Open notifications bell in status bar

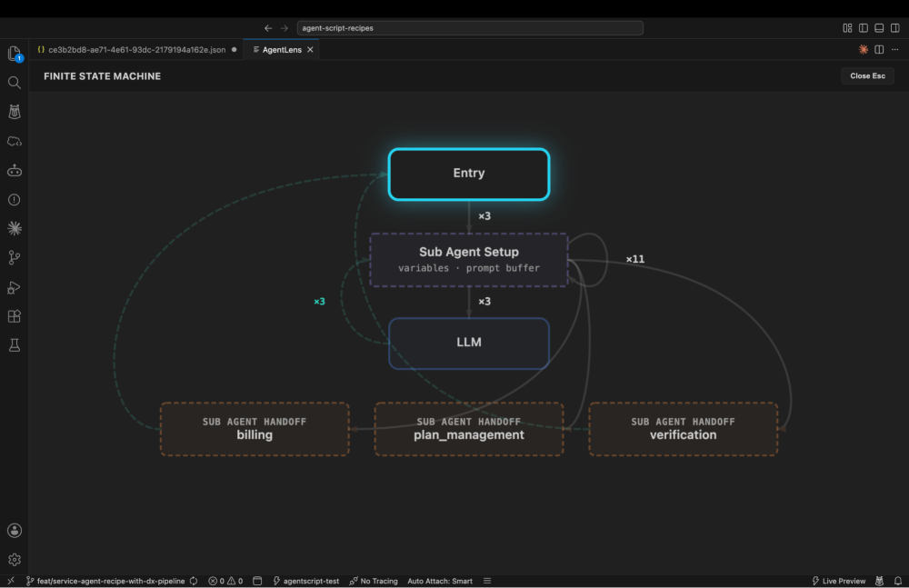(898, 581)
